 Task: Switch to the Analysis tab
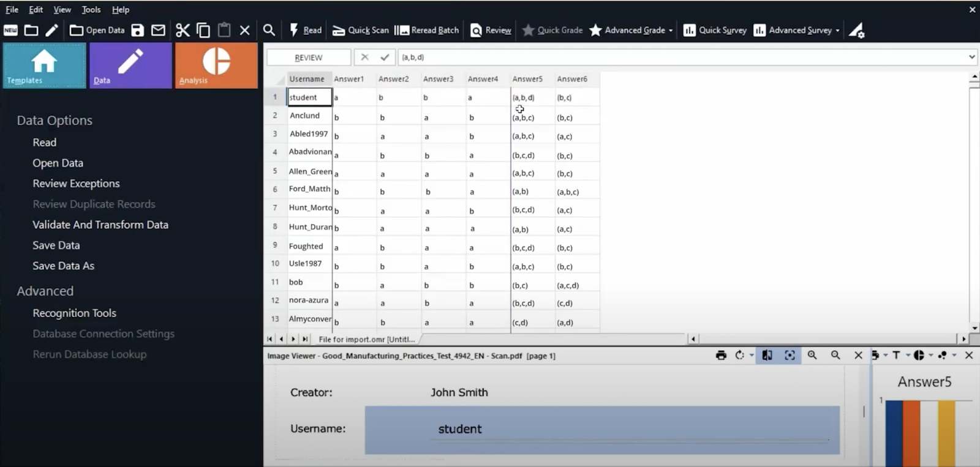(x=216, y=65)
